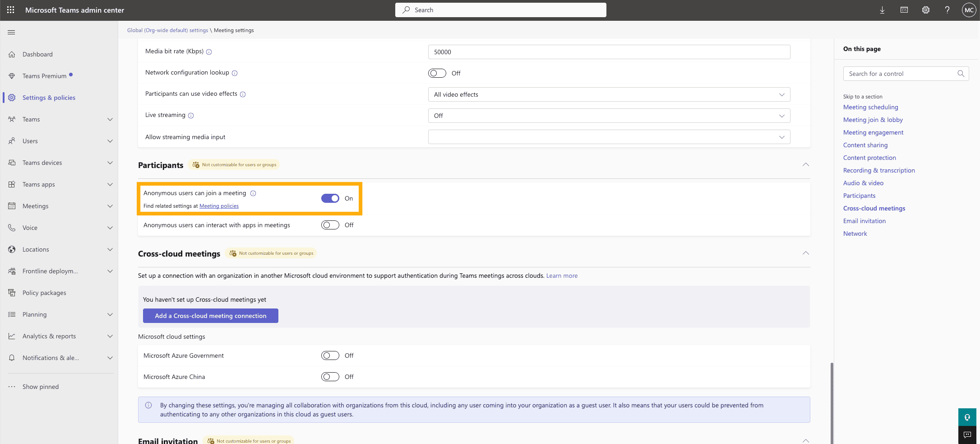Collapse the Cross-cloud meetings section chevron

tap(806, 253)
